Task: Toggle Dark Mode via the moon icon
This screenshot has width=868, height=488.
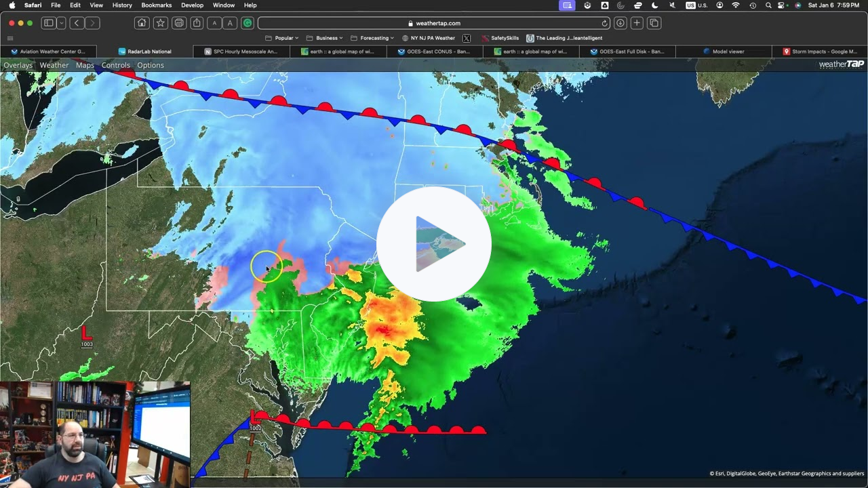Action: 654,5
